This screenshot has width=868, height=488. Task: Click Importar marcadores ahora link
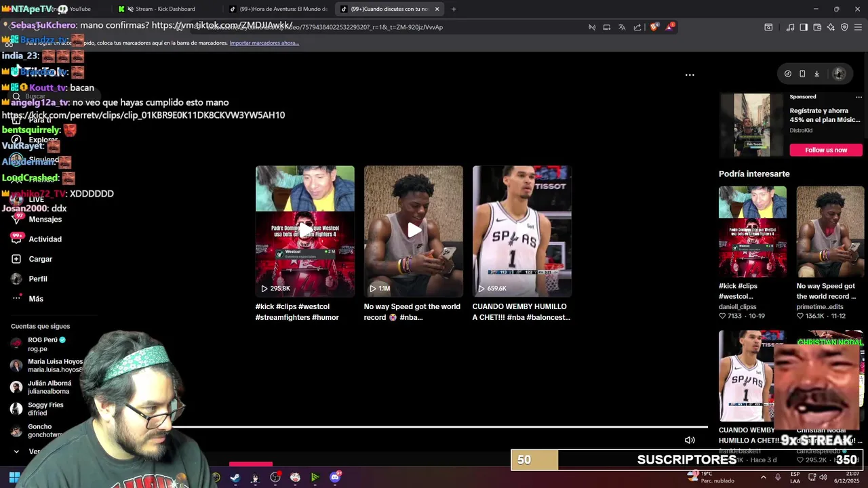coord(264,43)
